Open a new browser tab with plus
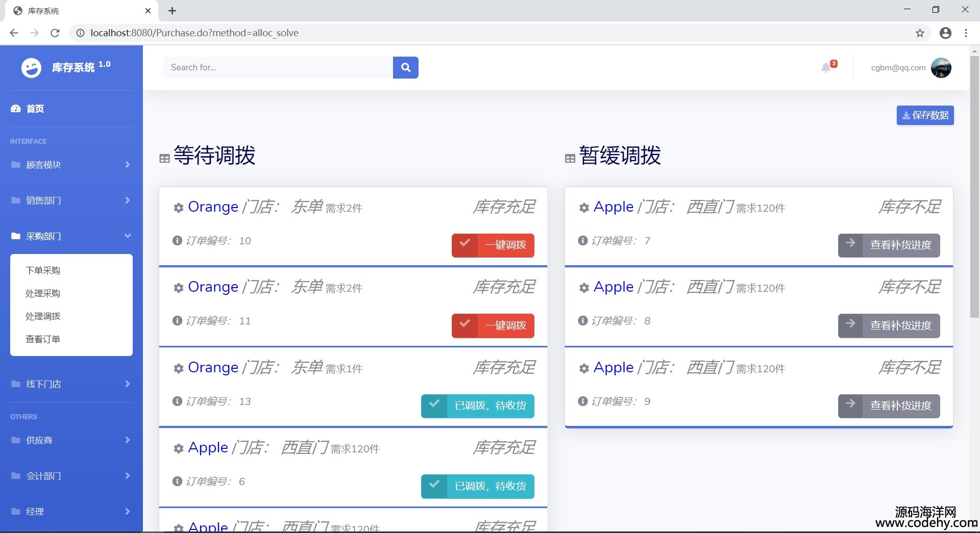The height and width of the screenshot is (533, 980). point(173,11)
